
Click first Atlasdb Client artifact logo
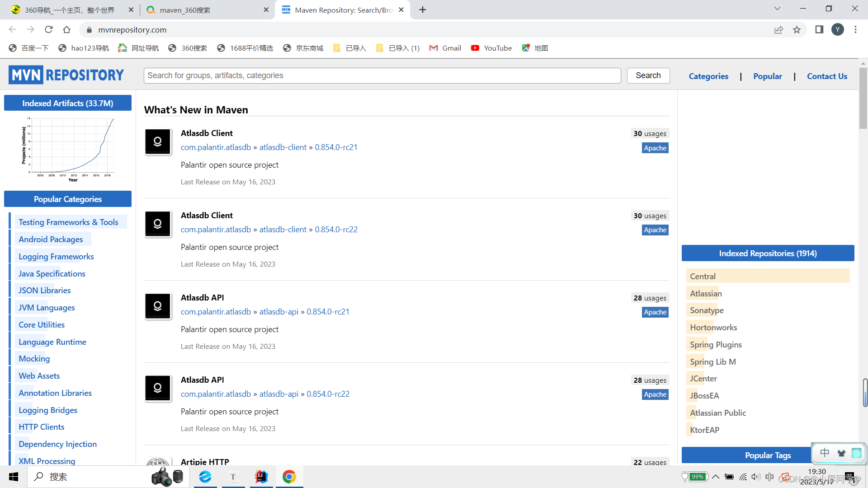click(158, 142)
